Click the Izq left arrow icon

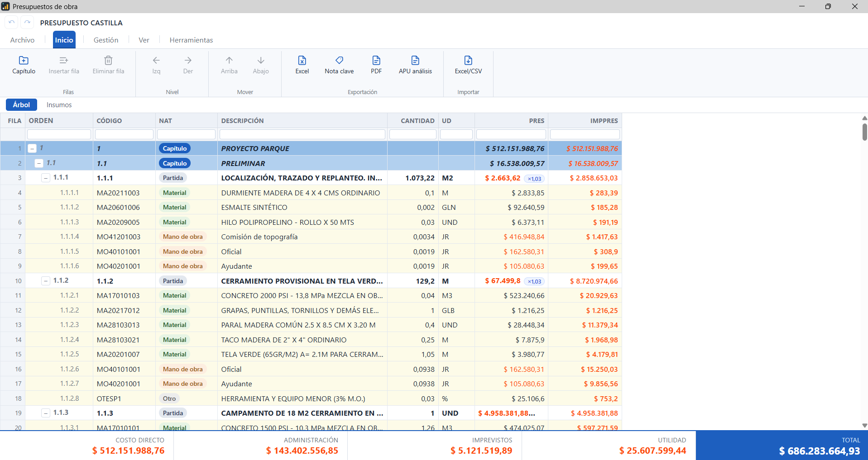coord(156,60)
